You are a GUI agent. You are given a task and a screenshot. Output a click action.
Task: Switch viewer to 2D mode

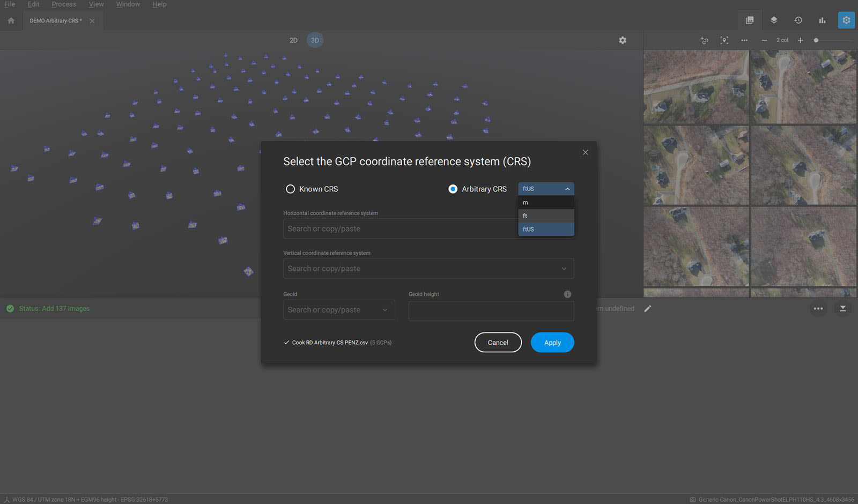tap(293, 40)
